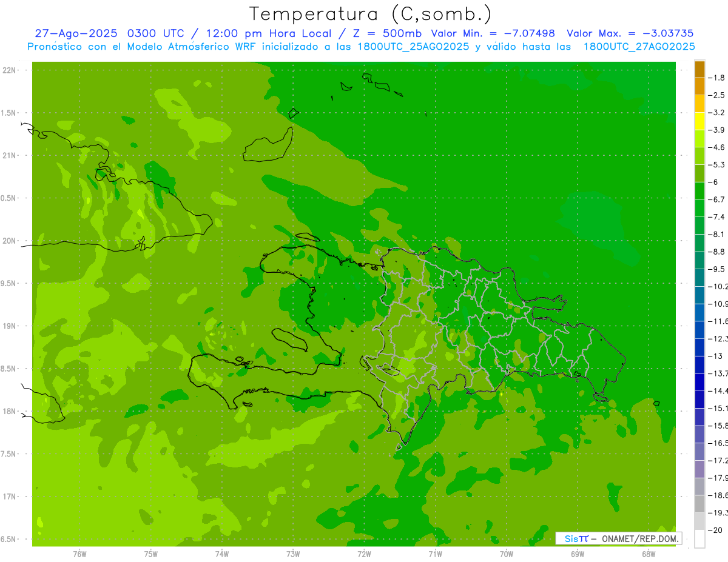Click the '69W' longitude axis label
Image resolution: width=728 pixels, height=562 pixels.
tap(578, 554)
